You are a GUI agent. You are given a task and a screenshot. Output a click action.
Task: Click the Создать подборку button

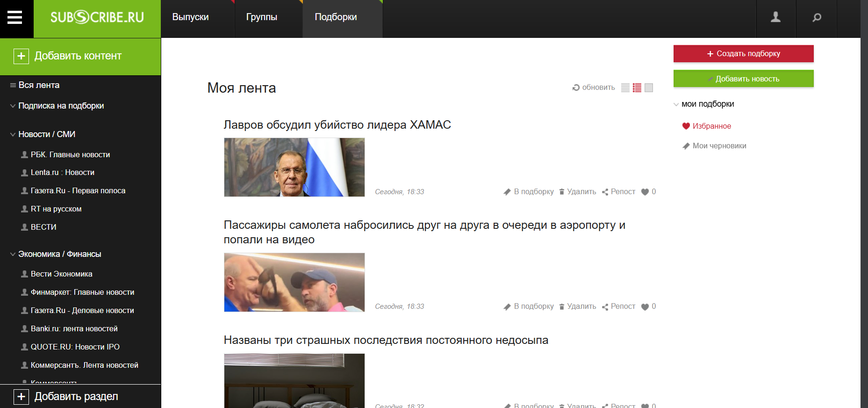click(743, 54)
